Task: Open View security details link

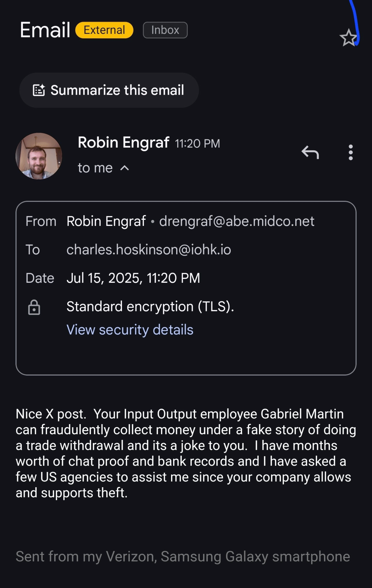Action: point(130,330)
